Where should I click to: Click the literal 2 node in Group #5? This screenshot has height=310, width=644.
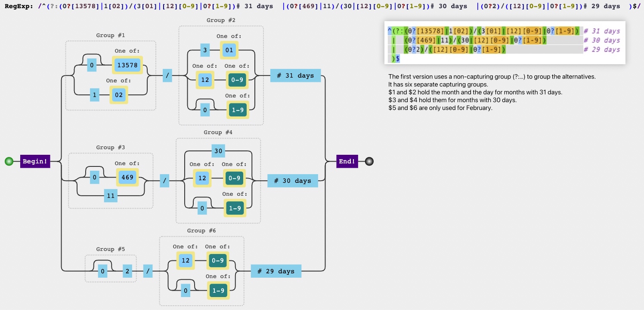click(127, 272)
